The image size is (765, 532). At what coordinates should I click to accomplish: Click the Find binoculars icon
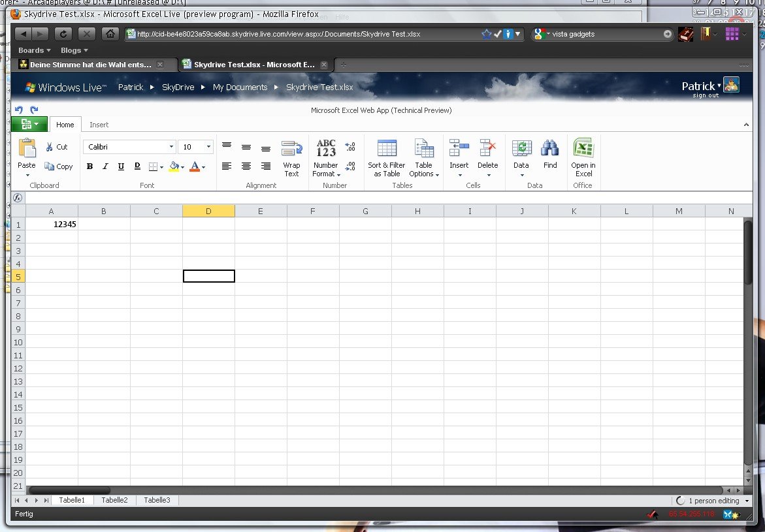[550, 149]
